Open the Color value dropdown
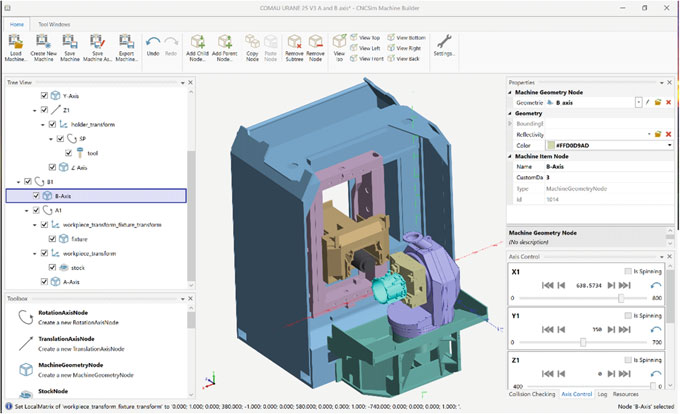This screenshot has height=414, width=680. tap(669, 145)
